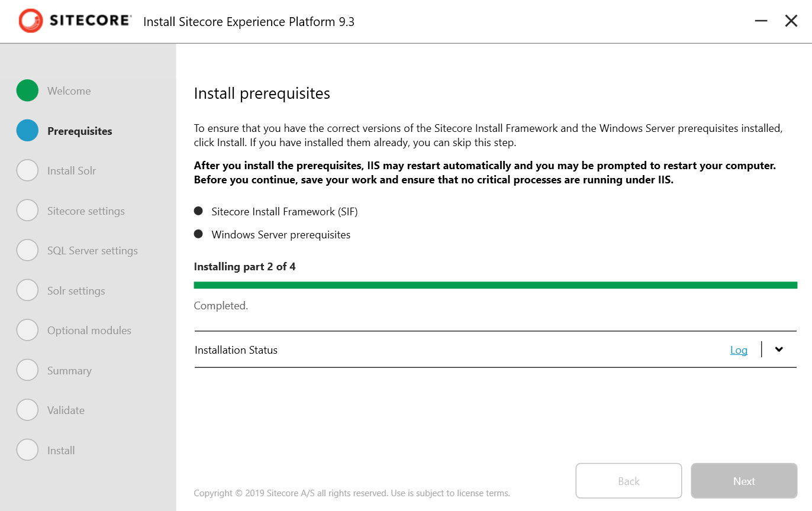Click the Solr settings step circle
The width and height of the screenshot is (812, 511).
[27, 290]
